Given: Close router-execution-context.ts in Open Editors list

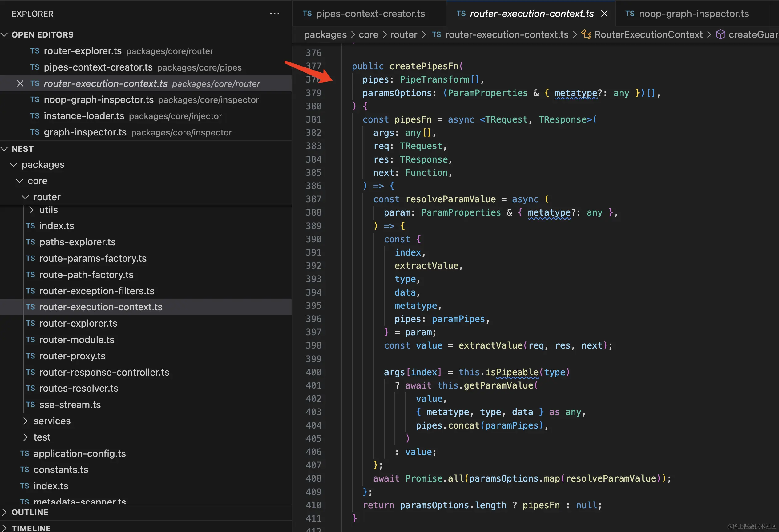Looking at the screenshot, I should coord(20,83).
